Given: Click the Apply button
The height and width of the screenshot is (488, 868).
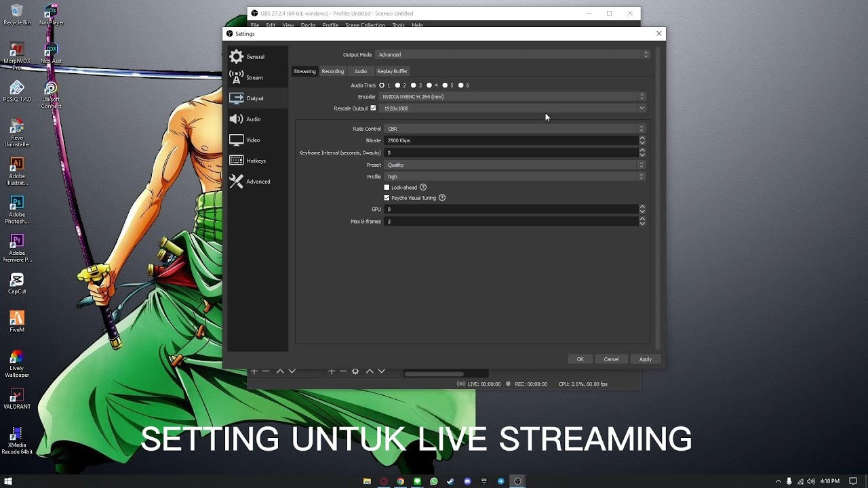Looking at the screenshot, I should click(x=646, y=359).
